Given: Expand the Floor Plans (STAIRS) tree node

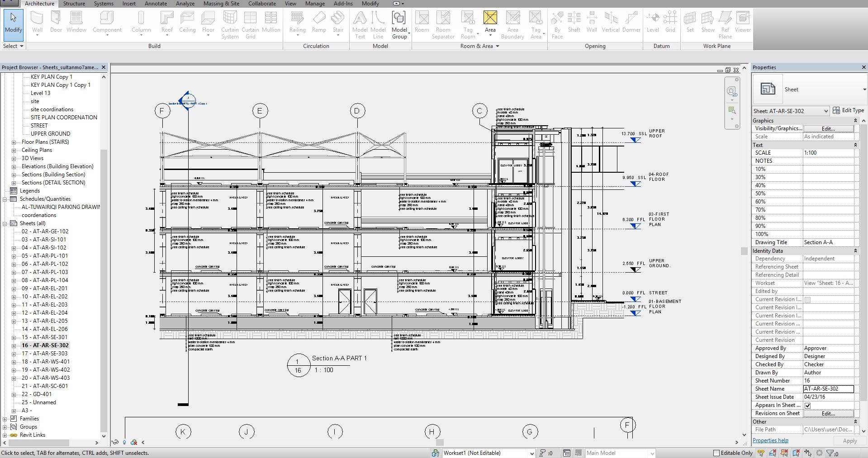Looking at the screenshot, I should [14, 142].
